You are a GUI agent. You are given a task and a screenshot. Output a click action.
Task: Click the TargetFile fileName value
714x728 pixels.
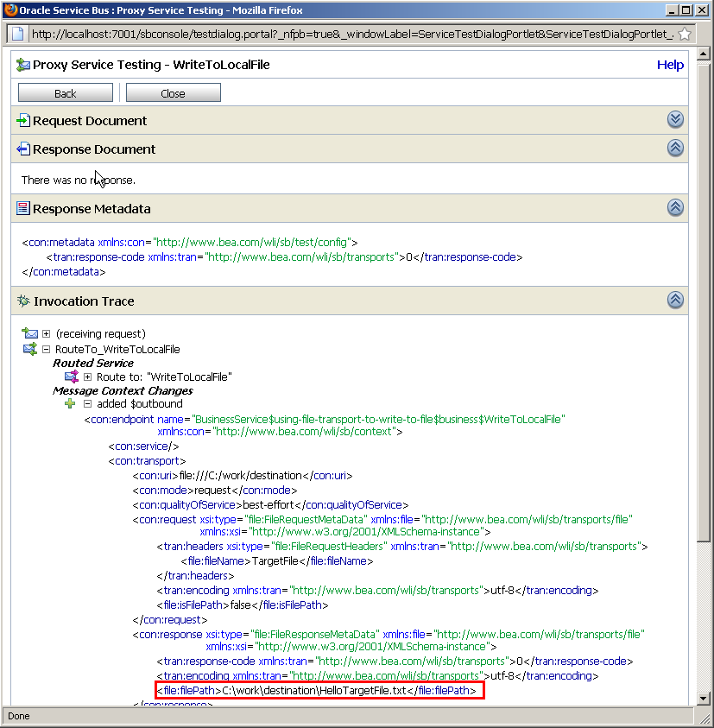pyautogui.click(x=275, y=560)
